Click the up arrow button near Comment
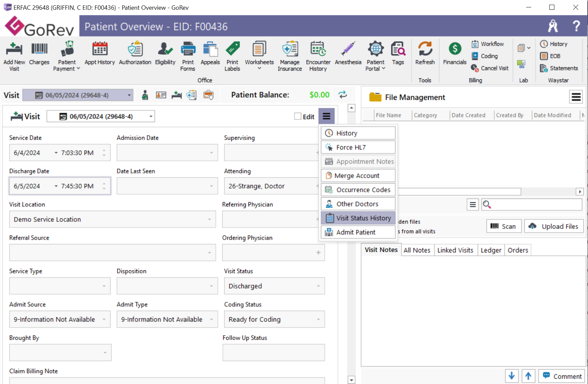 click(x=528, y=376)
